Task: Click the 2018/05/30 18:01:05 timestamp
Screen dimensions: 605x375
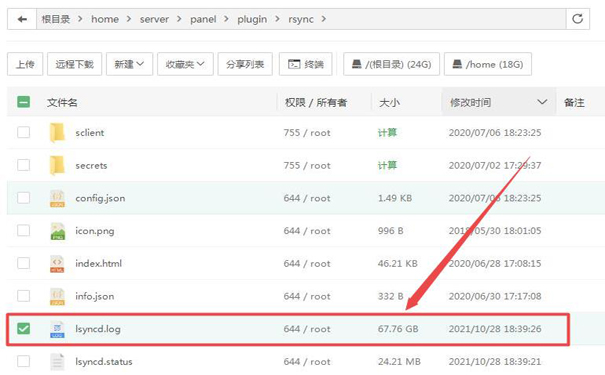Action: (495, 231)
